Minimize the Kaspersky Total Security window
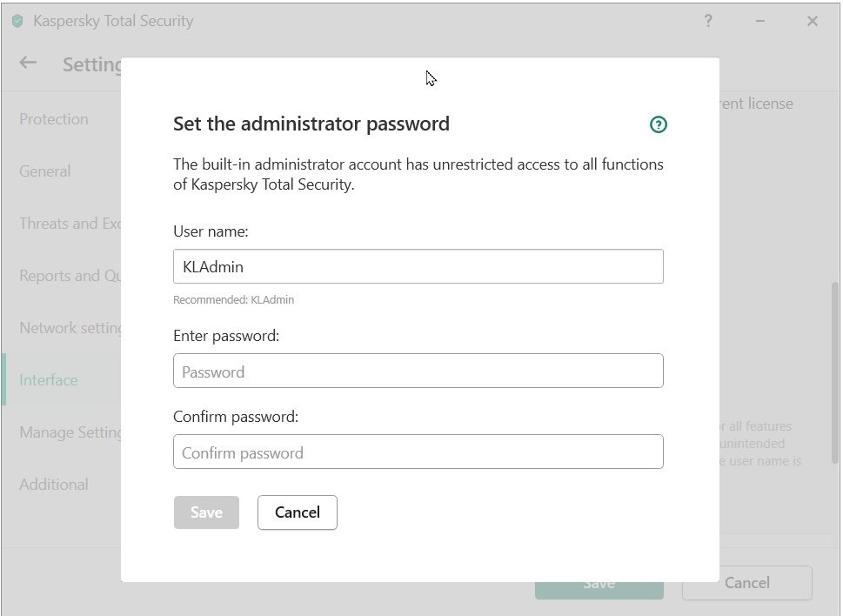 [x=760, y=21]
